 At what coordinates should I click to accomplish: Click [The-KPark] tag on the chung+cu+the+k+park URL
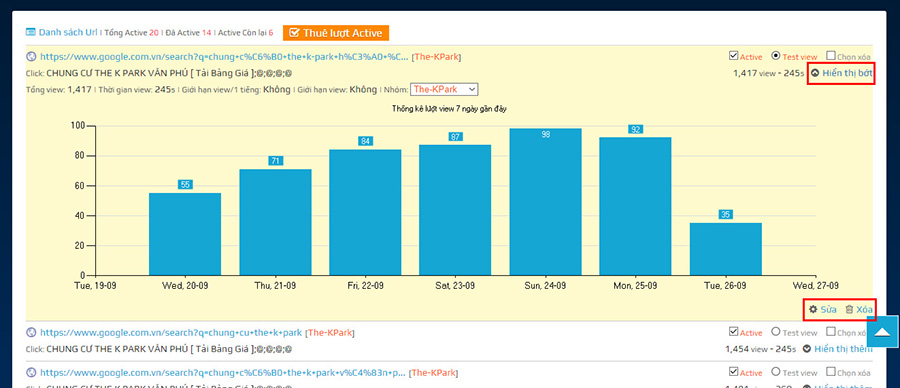click(x=330, y=332)
